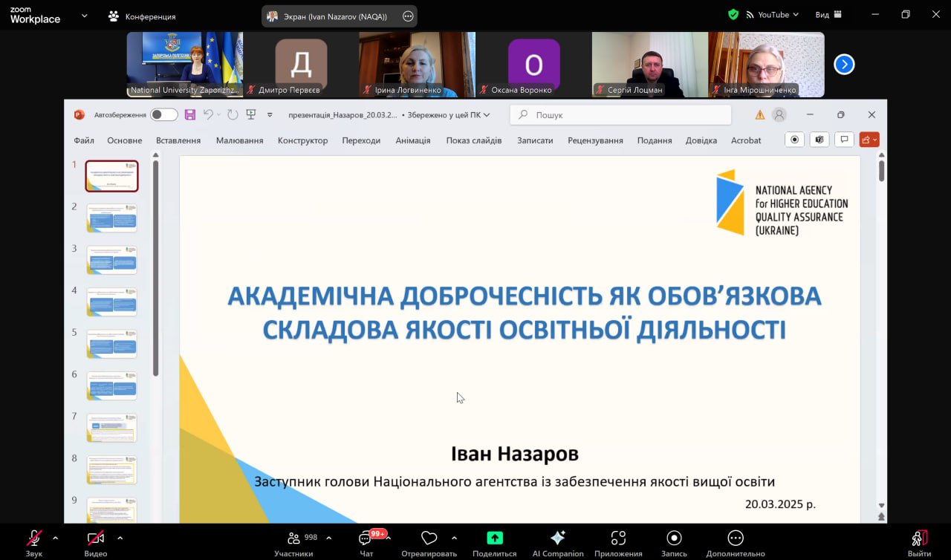
Task: Open the Вставлення ribbon tab
Action: tap(178, 140)
